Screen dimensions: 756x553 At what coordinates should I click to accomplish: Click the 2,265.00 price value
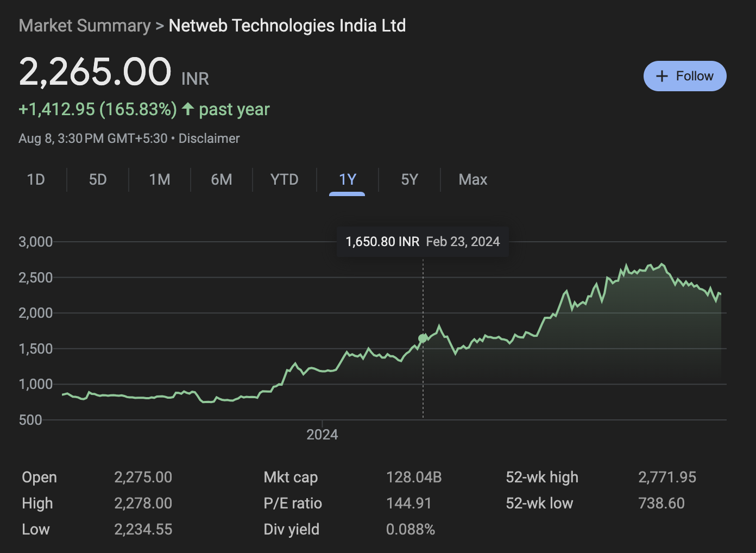coord(95,72)
